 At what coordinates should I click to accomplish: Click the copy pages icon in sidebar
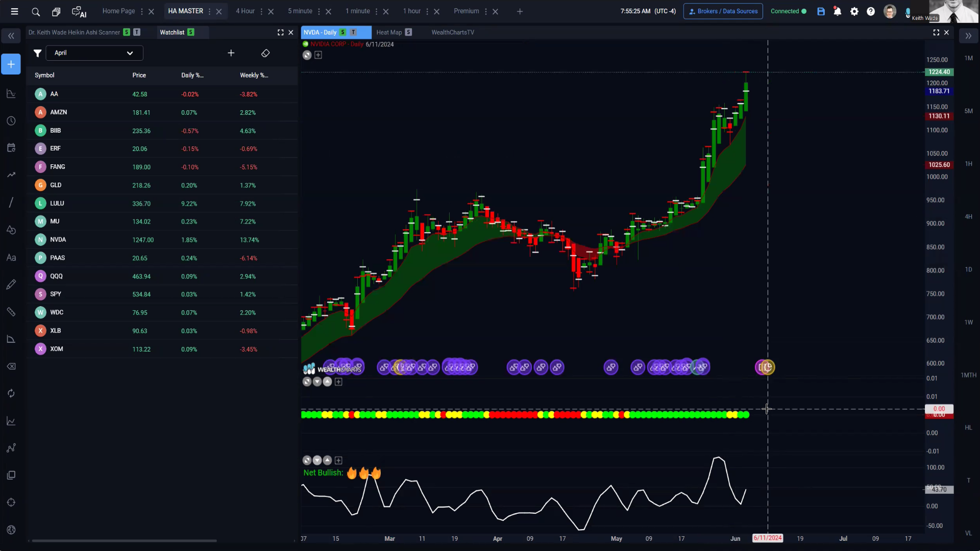pyautogui.click(x=11, y=475)
